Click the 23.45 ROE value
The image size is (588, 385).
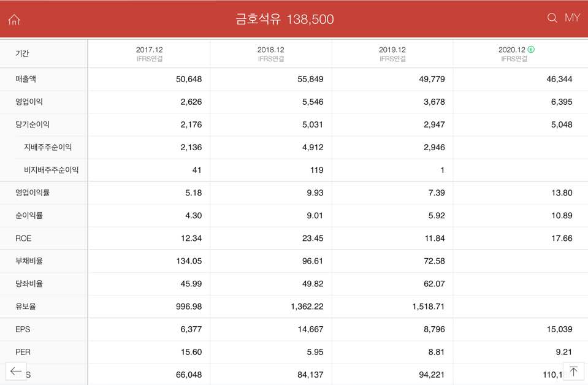tap(312, 238)
